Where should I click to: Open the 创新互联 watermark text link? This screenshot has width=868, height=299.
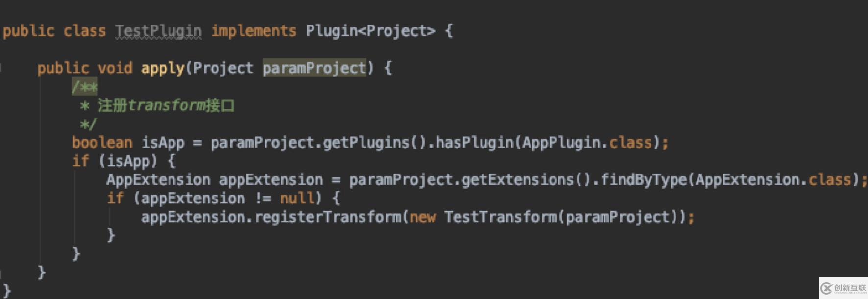[x=850, y=288]
